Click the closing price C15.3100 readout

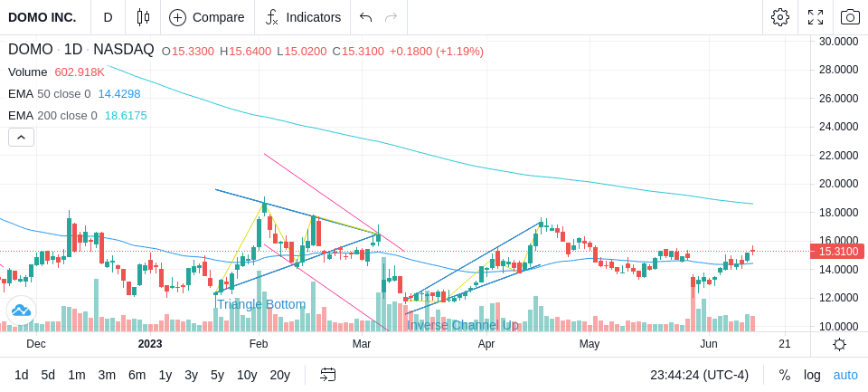[x=358, y=52]
